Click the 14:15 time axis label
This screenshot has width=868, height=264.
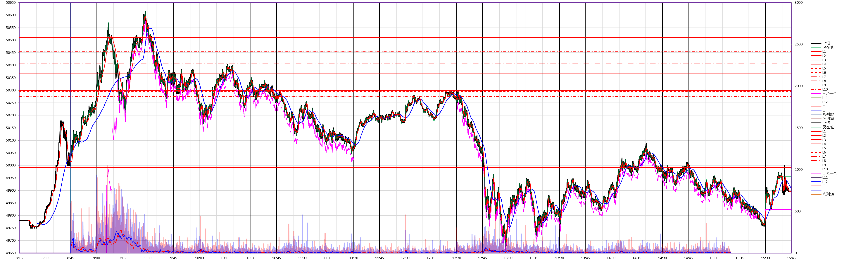[637, 258]
